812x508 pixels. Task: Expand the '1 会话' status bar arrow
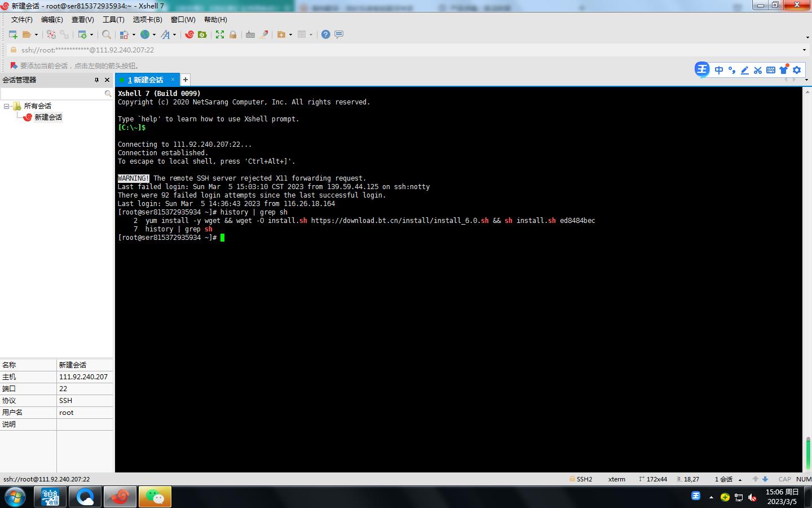(x=740, y=479)
